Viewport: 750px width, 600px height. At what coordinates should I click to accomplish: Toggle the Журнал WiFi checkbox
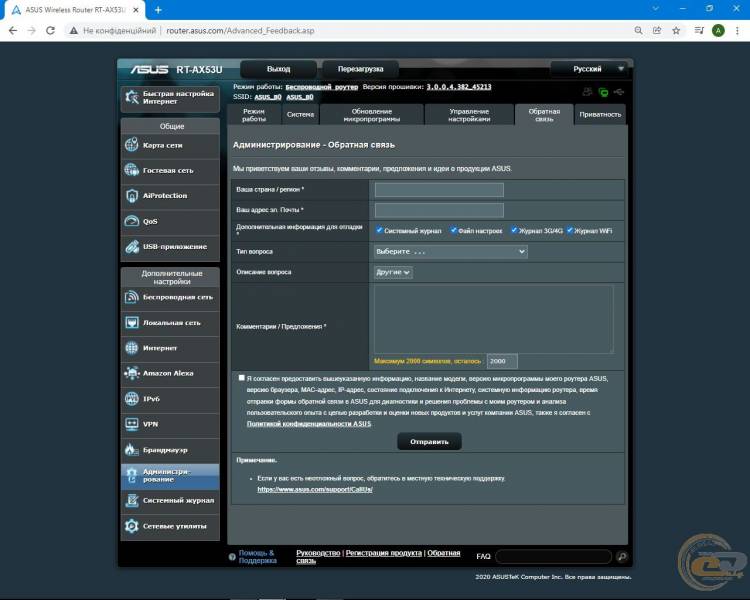pos(569,230)
